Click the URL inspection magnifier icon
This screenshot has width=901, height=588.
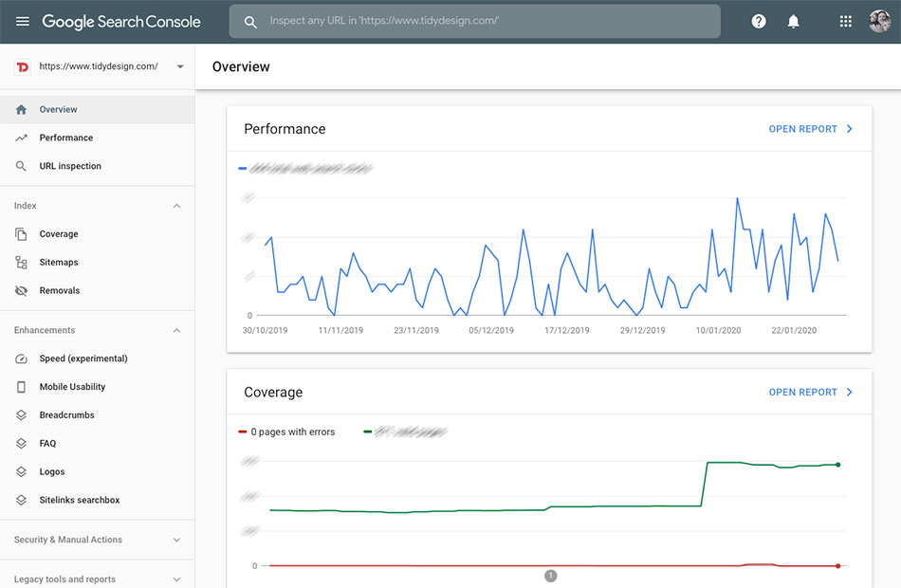pyautogui.click(x=21, y=166)
